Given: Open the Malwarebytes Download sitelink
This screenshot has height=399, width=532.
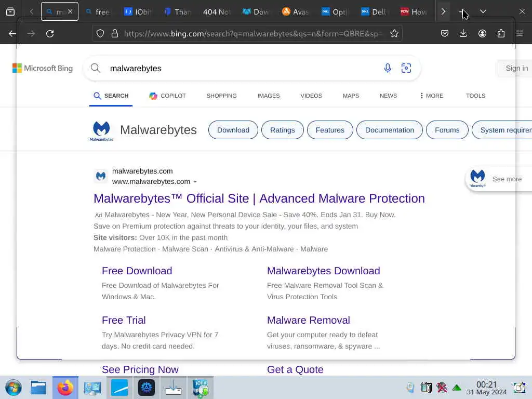Looking at the screenshot, I should pyautogui.click(x=323, y=271).
